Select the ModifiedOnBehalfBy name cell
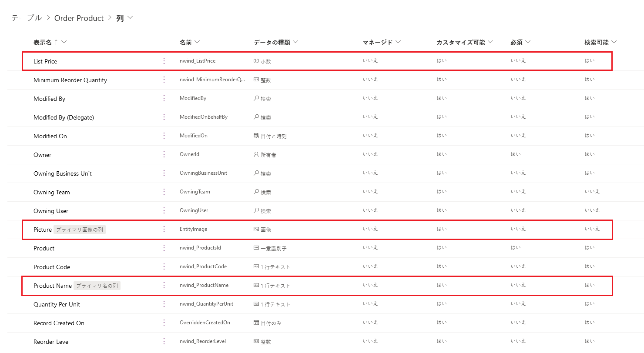This screenshot has width=644, height=353. 204,117
